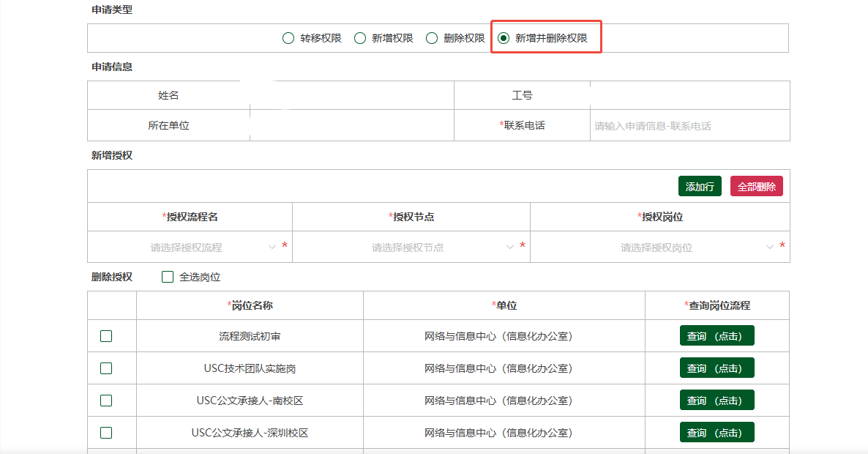Click 查询 button for USC技术团队实施岗 row

point(717,368)
